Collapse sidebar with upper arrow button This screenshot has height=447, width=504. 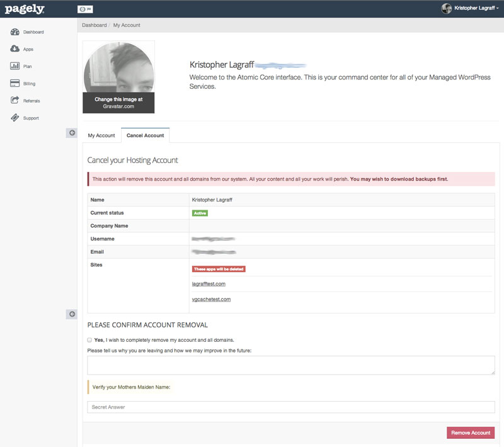[72, 133]
